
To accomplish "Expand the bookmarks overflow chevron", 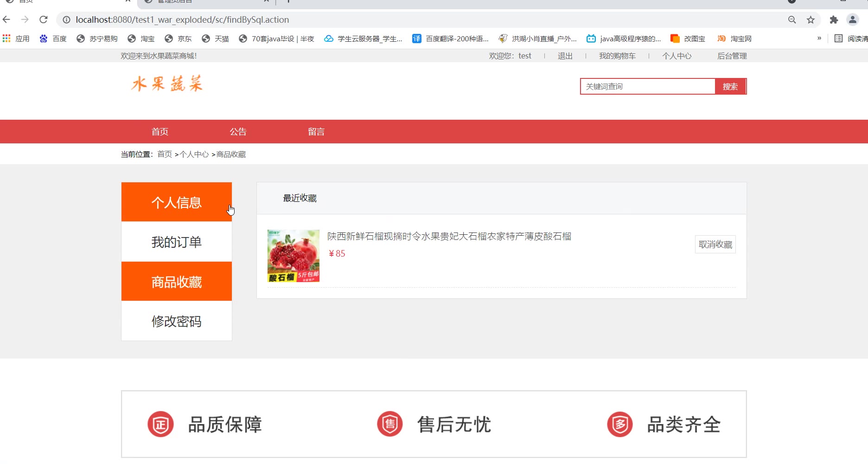I will (819, 39).
